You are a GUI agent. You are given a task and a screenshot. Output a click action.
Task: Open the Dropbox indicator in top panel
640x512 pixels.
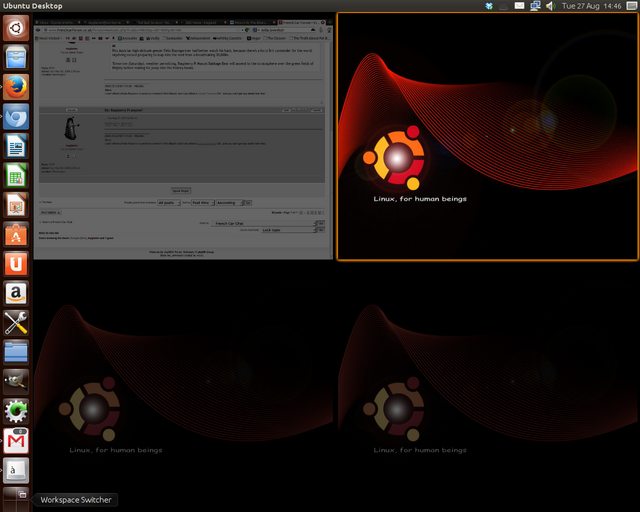tap(489, 6)
